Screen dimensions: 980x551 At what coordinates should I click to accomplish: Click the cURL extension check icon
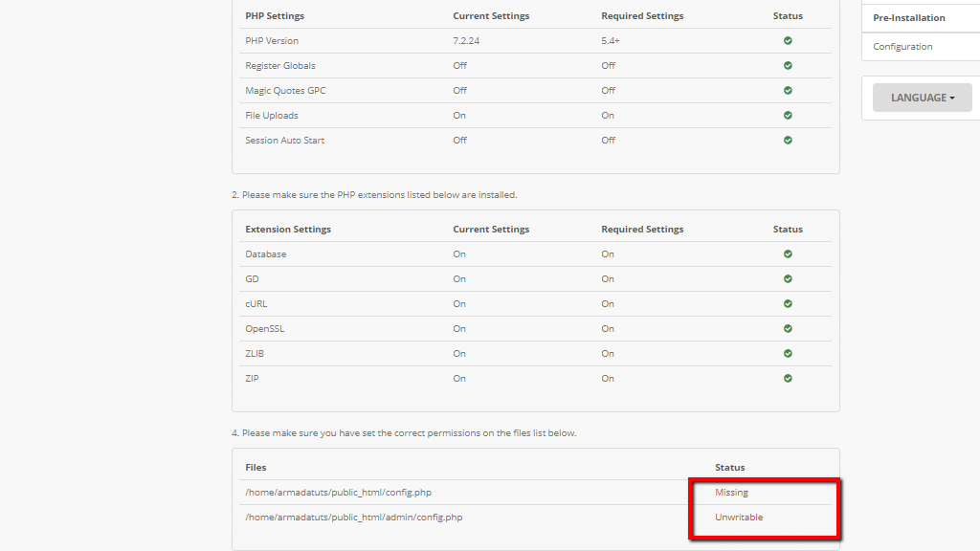(788, 304)
